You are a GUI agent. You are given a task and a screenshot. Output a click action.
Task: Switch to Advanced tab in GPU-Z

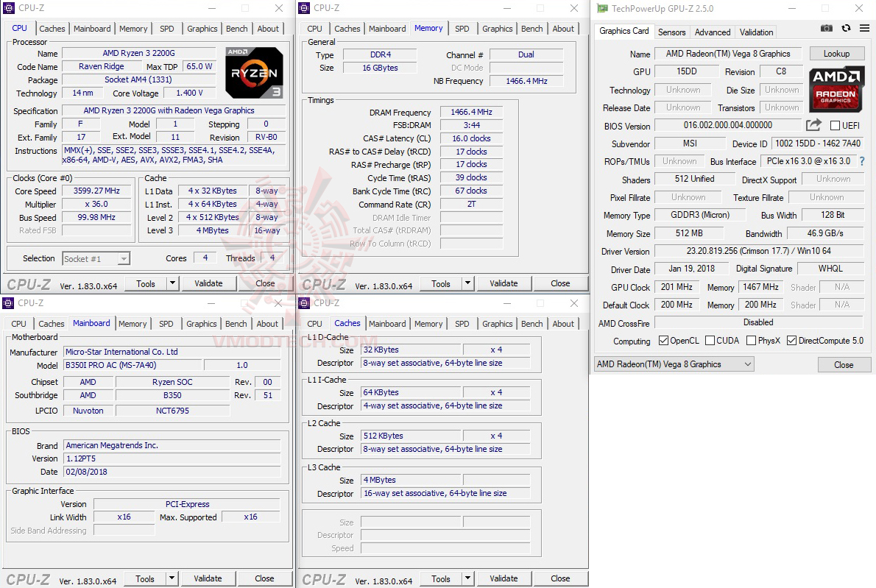(x=713, y=32)
